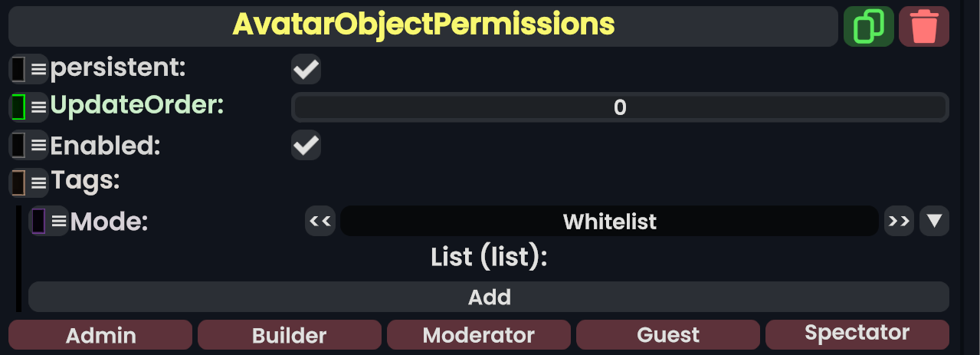
Task: Click the red trash delete icon
Action: 924,27
